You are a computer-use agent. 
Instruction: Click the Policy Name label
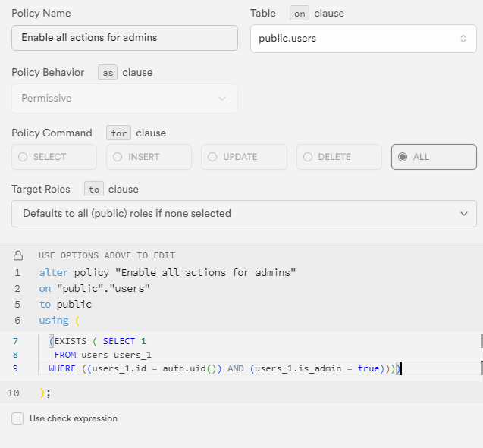pyautogui.click(x=41, y=13)
